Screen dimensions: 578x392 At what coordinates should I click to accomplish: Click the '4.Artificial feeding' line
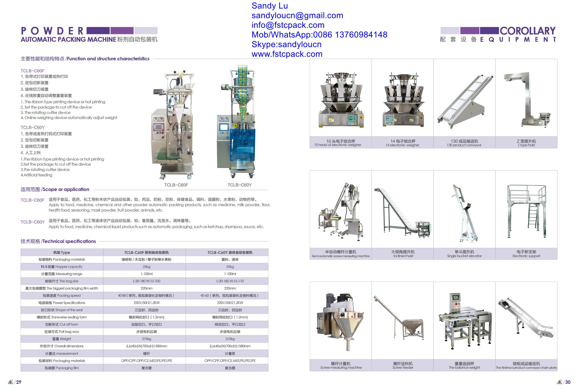(x=36, y=175)
